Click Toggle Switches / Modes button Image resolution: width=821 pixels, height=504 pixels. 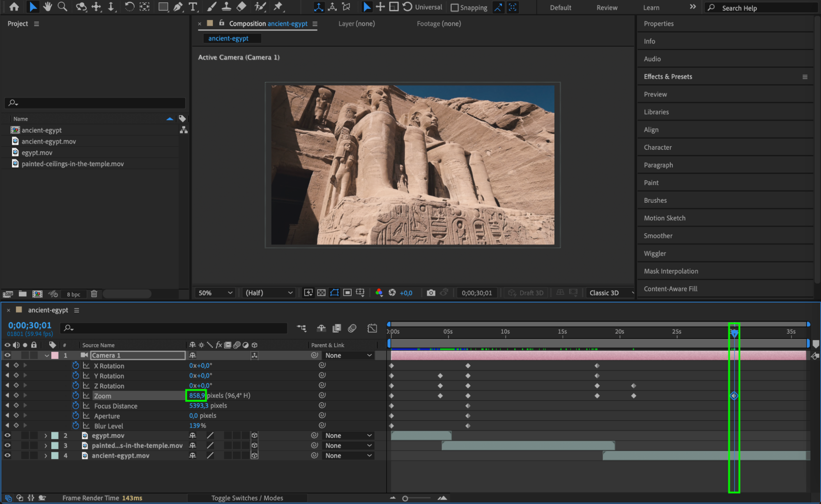[247, 498]
